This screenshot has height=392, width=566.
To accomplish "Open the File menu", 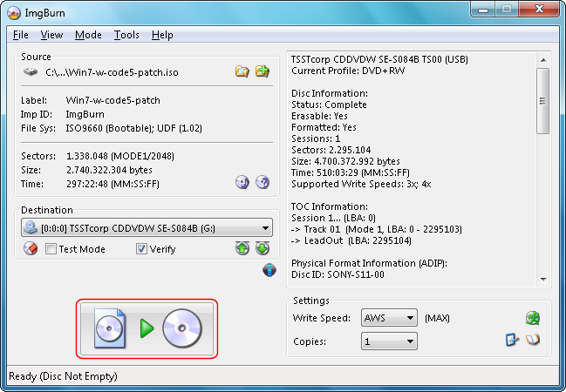I will click(21, 35).
